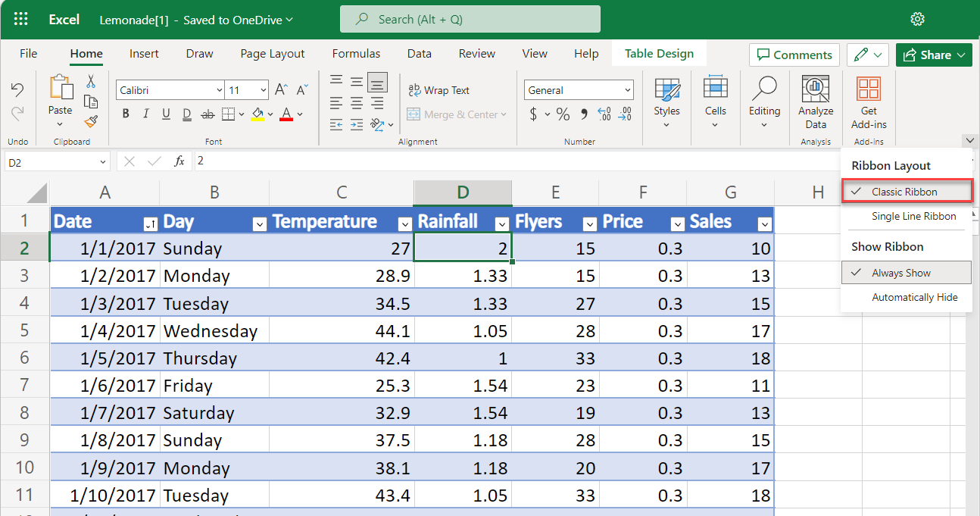Open the settings gear icon
980x516 pixels.
click(917, 19)
